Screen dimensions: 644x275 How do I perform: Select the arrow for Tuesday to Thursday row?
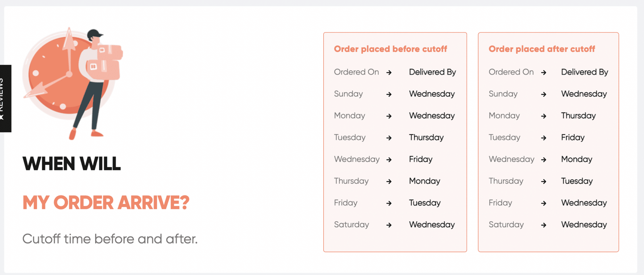(x=390, y=138)
